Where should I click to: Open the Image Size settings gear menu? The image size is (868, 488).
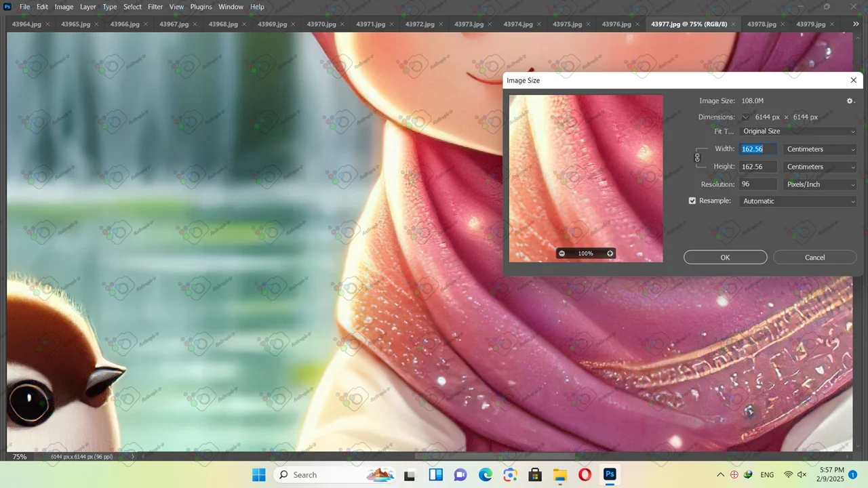click(850, 101)
